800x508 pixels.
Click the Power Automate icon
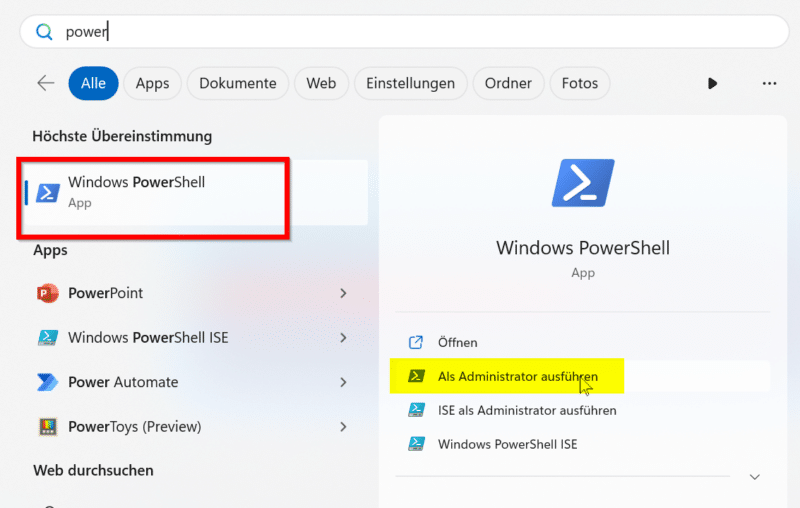(x=48, y=382)
